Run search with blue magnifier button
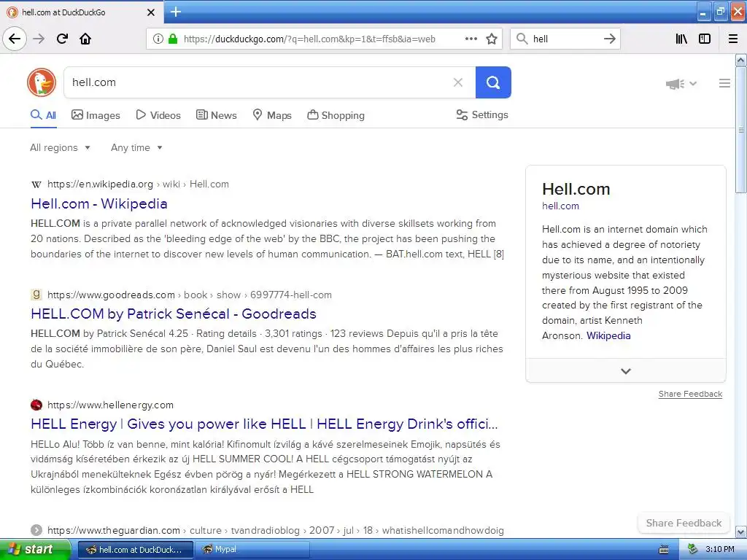 coord(493,82)
